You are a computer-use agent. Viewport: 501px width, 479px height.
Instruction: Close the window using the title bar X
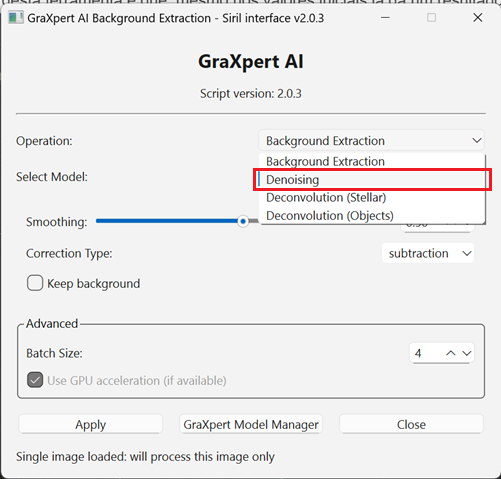coord(478,18)
